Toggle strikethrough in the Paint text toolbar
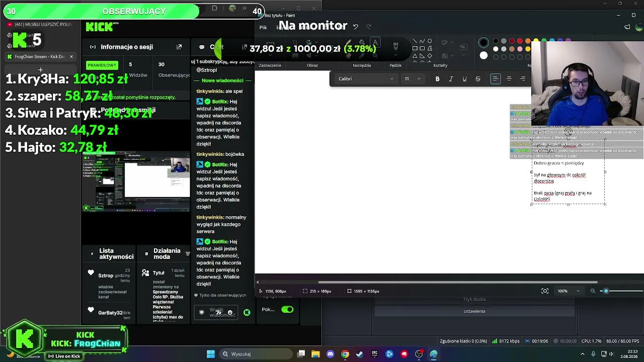 tap(478, 79)
